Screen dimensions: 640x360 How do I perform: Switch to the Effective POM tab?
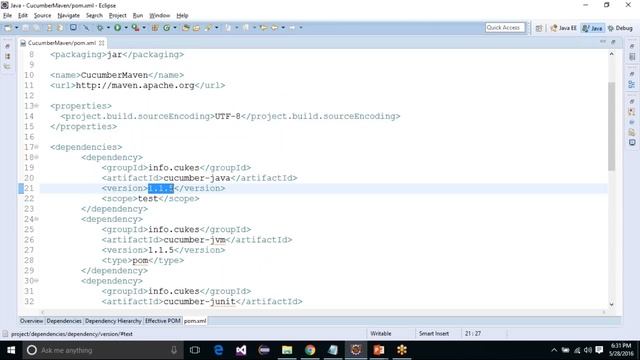point(162,321)
